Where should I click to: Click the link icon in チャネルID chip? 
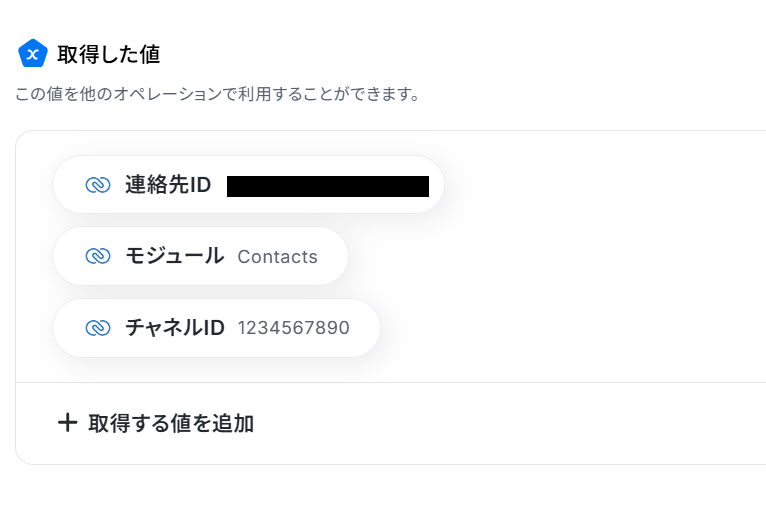98,328
